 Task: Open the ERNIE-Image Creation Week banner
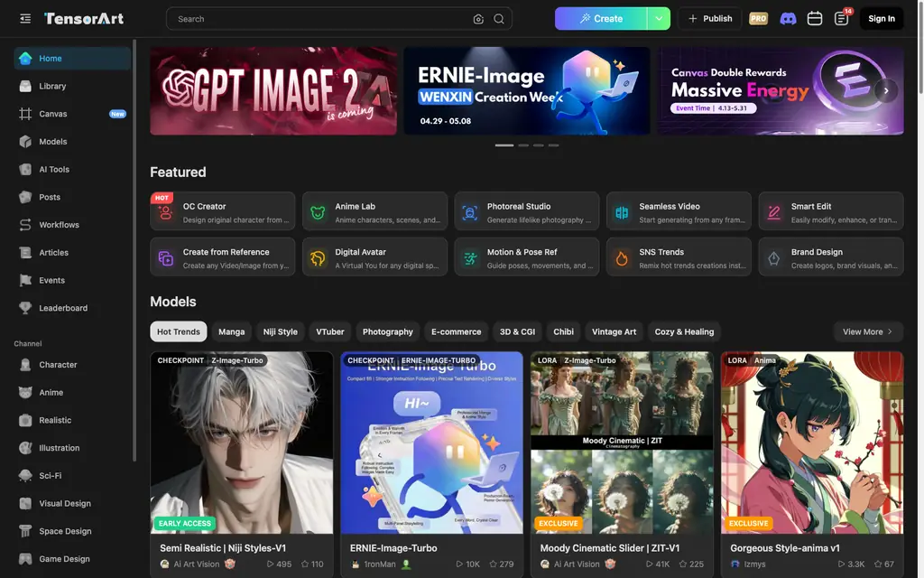coord(527,91)
